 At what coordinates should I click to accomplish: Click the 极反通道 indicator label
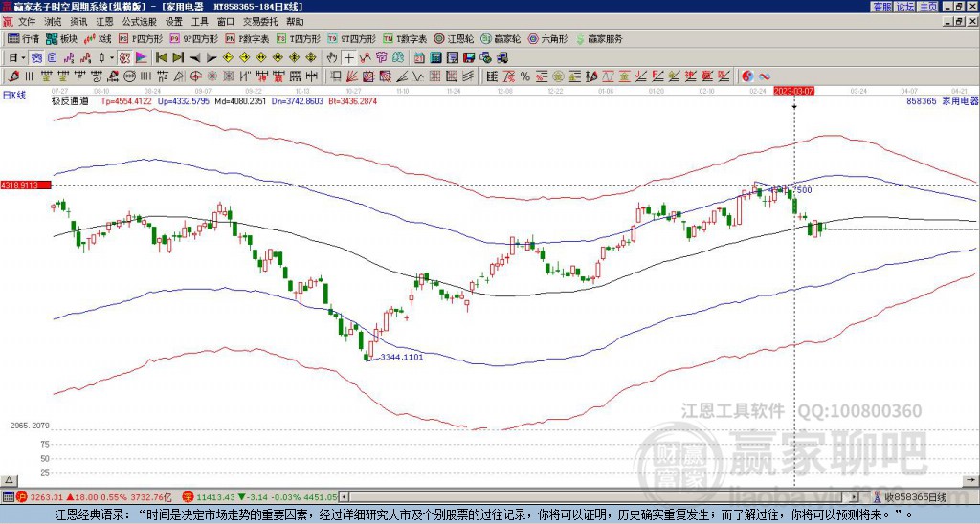70,100
